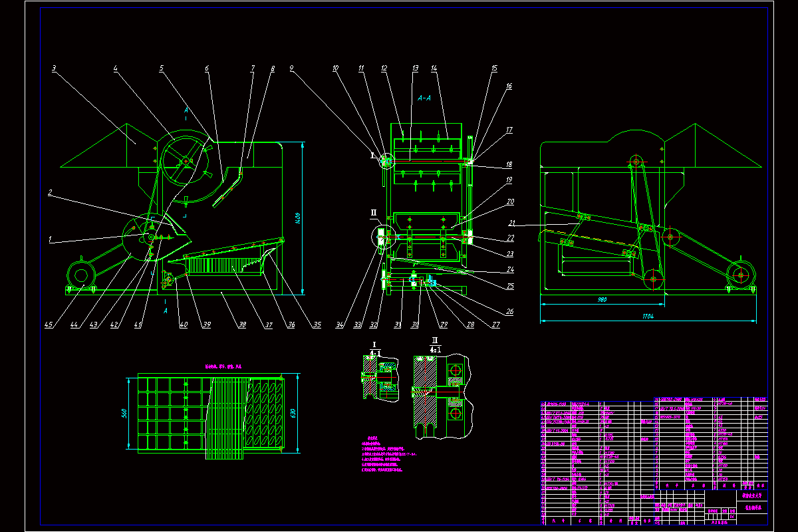
Task: Click callout label 25
Action: tap(509, 285)
